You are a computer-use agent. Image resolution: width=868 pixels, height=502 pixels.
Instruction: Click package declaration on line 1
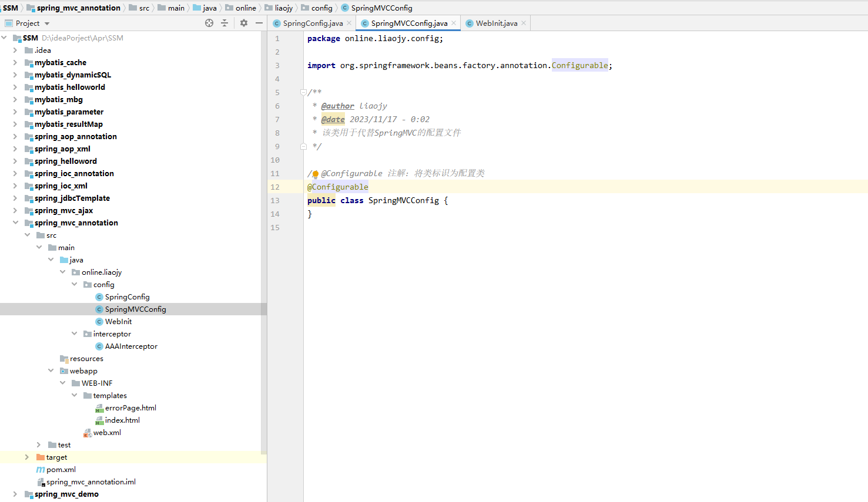point(375,38)
